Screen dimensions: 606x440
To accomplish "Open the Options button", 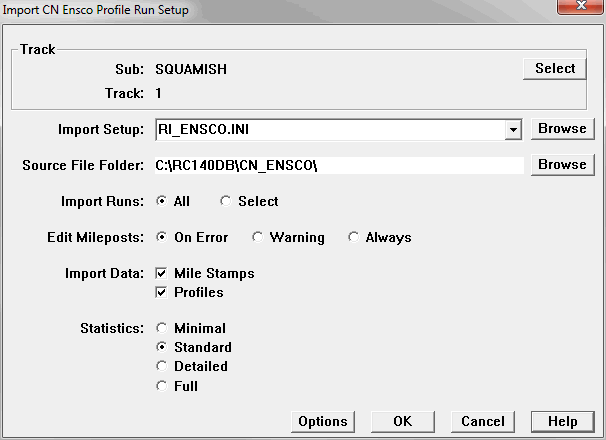I will pos(323,422).
